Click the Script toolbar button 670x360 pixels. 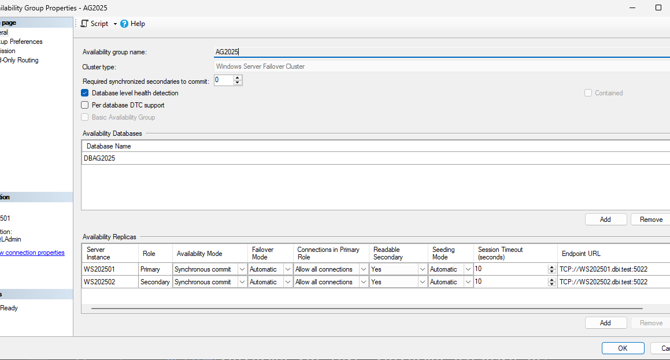tap(94, 24)
